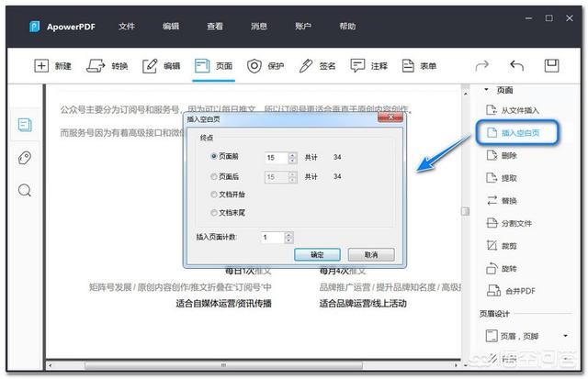This screenshot has width=588, height=379.
Task: Click the 新建 plus icon
Action: [x=41, y=66]
